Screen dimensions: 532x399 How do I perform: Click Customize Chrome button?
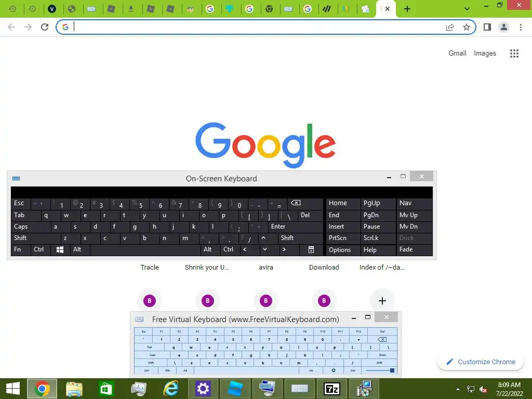(481, 362)
